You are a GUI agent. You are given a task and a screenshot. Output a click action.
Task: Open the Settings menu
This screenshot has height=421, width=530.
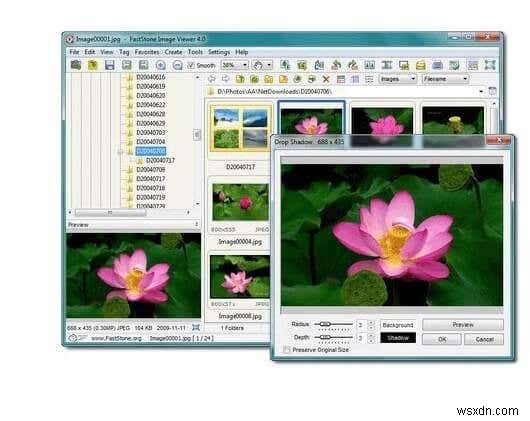tap(219, 52)
